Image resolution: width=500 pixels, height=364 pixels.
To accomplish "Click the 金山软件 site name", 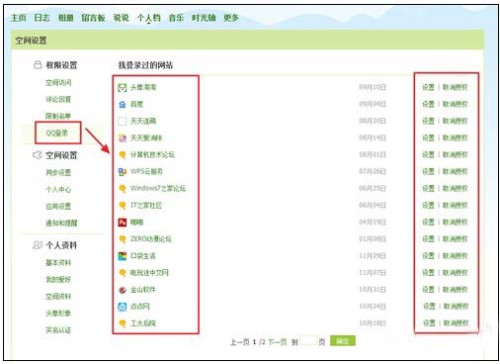I will pyautogui.click(x=143, y=290).
